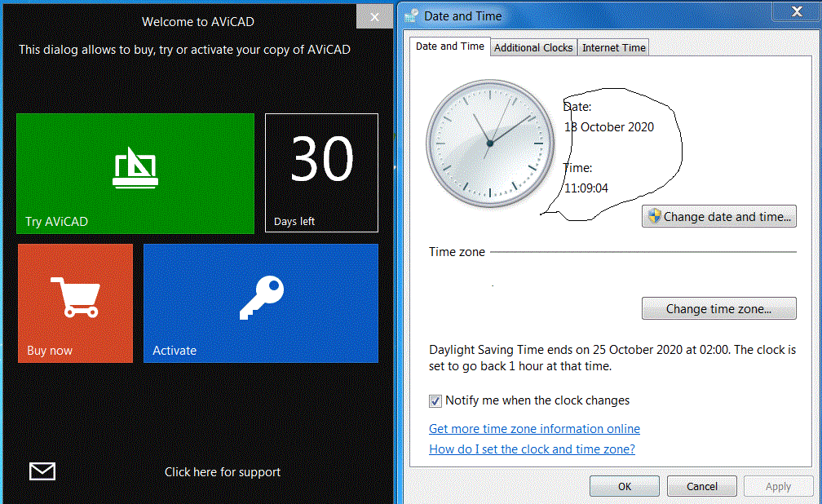Click OK in Date and Time dialog
Screen dimensions: 822x504
(x=625, y=487)
